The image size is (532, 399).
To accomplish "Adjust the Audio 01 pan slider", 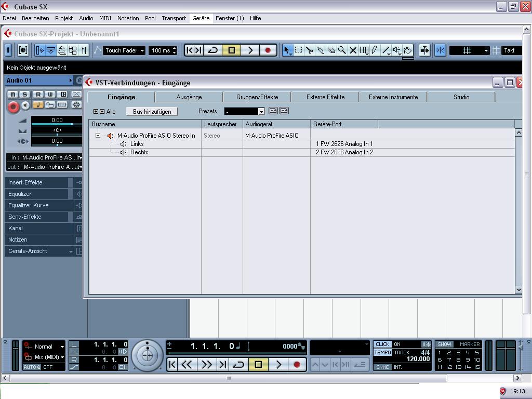I will pyautogui.click(x=57, y=135).
